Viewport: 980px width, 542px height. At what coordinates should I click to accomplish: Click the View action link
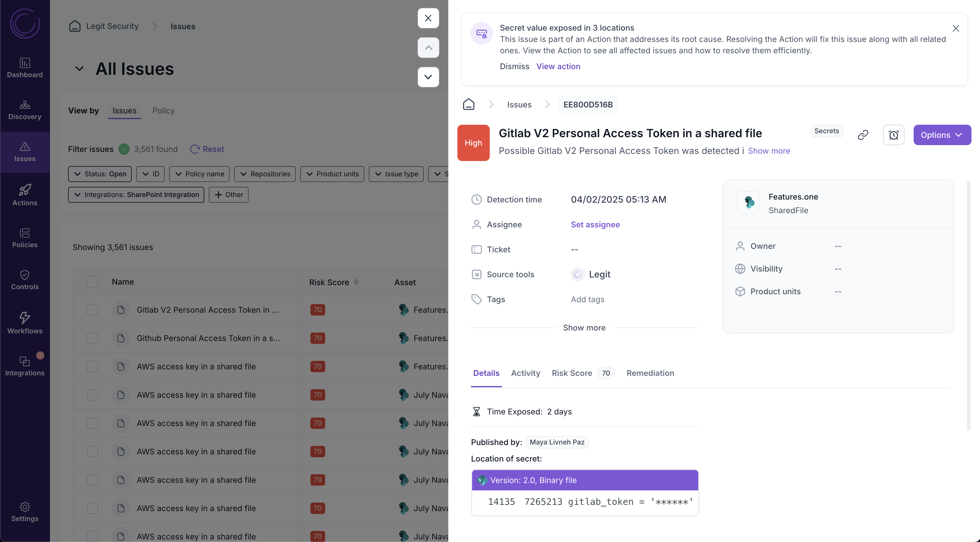(x=558, y=66)
